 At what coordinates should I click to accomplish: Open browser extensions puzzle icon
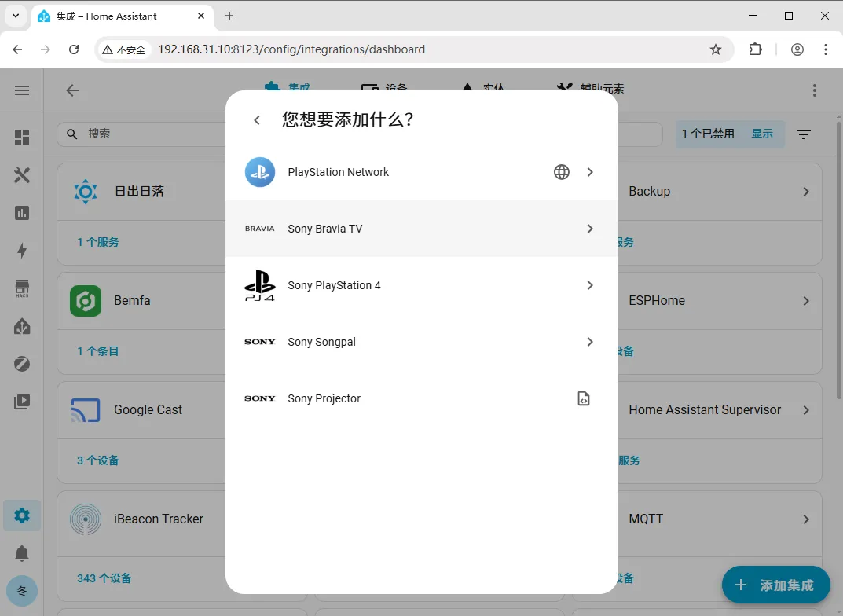pos(755,49)
